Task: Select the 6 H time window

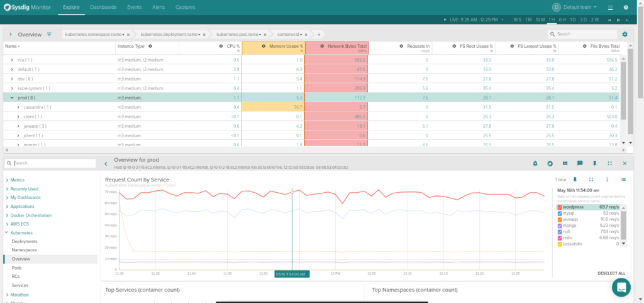Action: [x=562, y=20]
